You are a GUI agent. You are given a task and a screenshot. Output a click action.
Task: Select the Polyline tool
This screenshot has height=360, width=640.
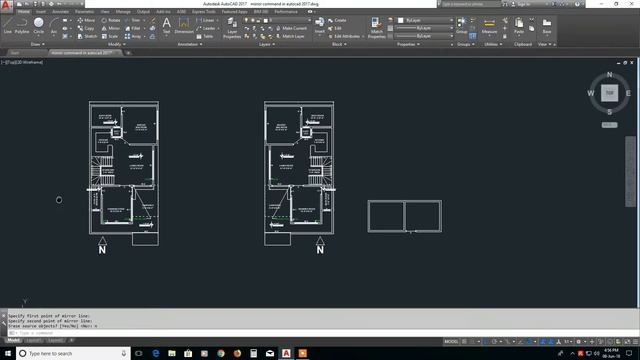pyautogui.click(x=22, y=26)
